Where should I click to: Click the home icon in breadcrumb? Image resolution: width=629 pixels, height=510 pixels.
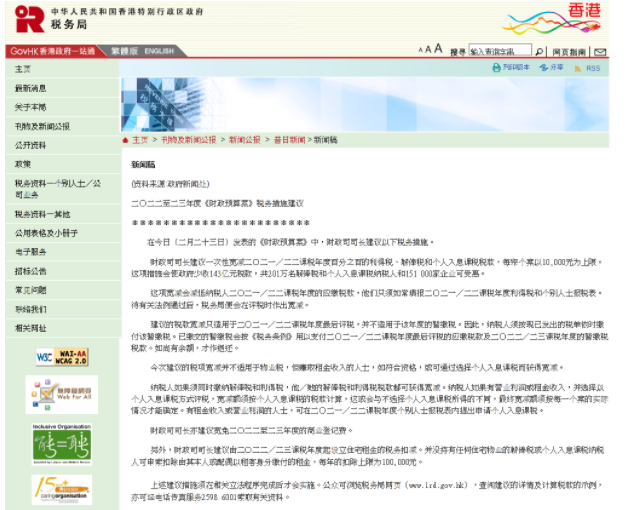tap(125, 140)
